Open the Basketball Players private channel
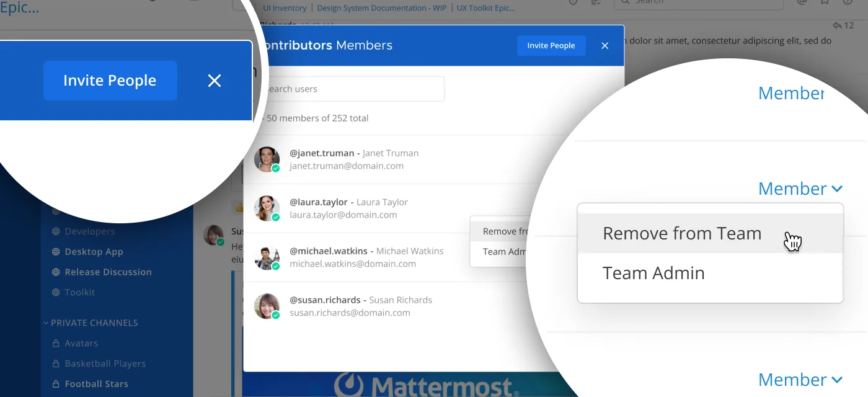Screen dimensions: 868x397 (105, 364)
